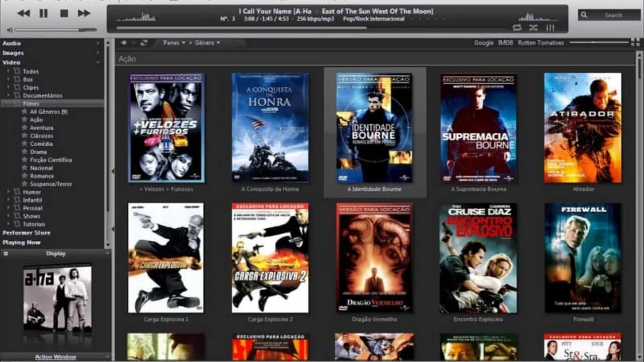This screenshot has width=644, height=362.
Task: Click the star icon beside Drama
Action: click(x=24, y=152)
